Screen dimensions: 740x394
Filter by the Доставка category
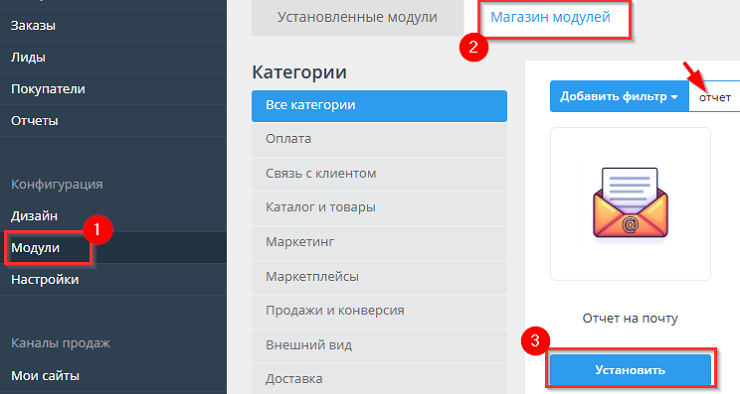point(379,379)
